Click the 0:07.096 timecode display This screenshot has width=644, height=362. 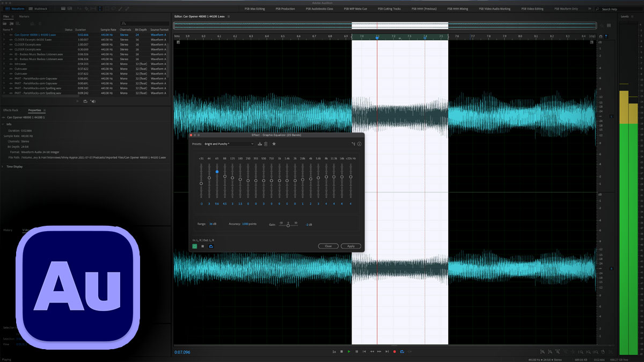click(182, 352)
